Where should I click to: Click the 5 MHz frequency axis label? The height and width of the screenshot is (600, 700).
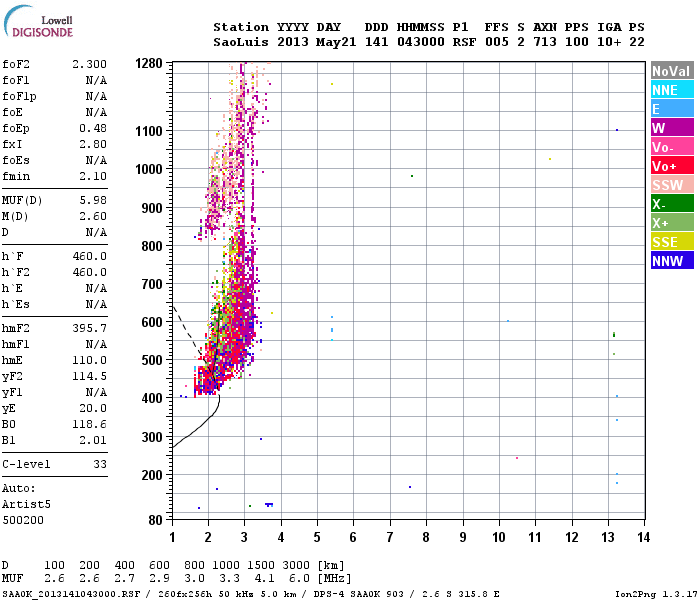point(317,537)
